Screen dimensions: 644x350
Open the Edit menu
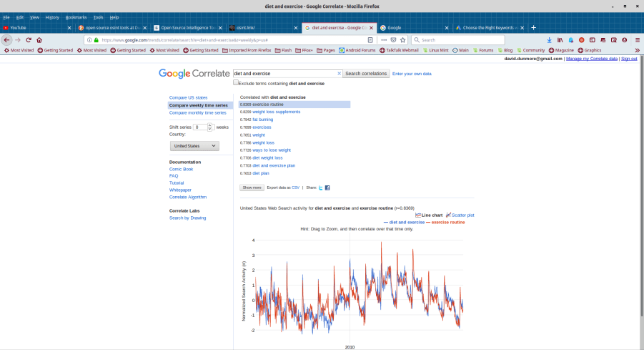coord(20,17)
